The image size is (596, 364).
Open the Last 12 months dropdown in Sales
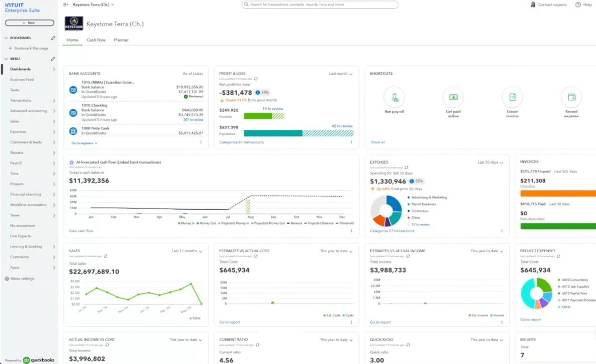(x=187, y=251)
